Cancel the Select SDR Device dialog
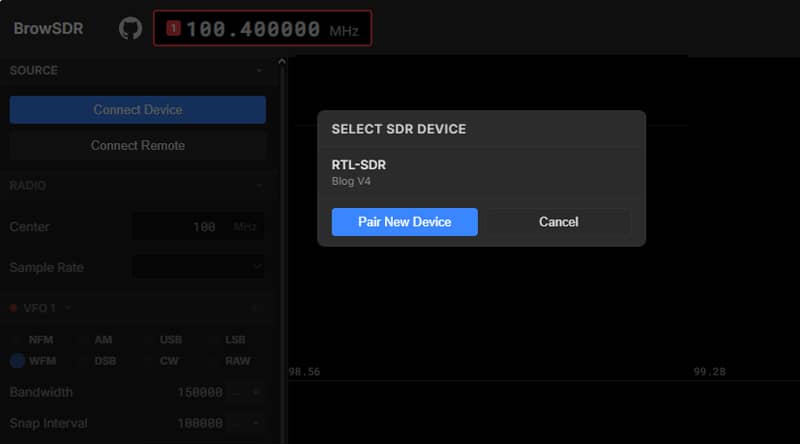 tap(558, 222)
